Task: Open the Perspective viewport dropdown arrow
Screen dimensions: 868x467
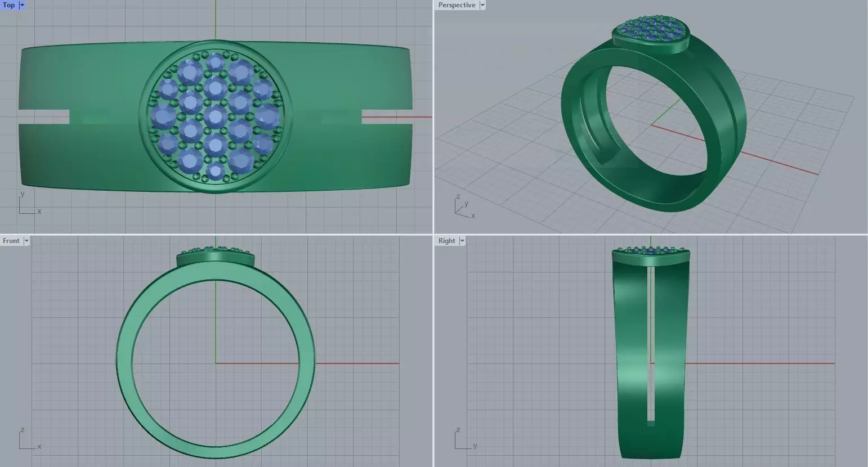Action: pyautogui.click(x=482, y=5)
